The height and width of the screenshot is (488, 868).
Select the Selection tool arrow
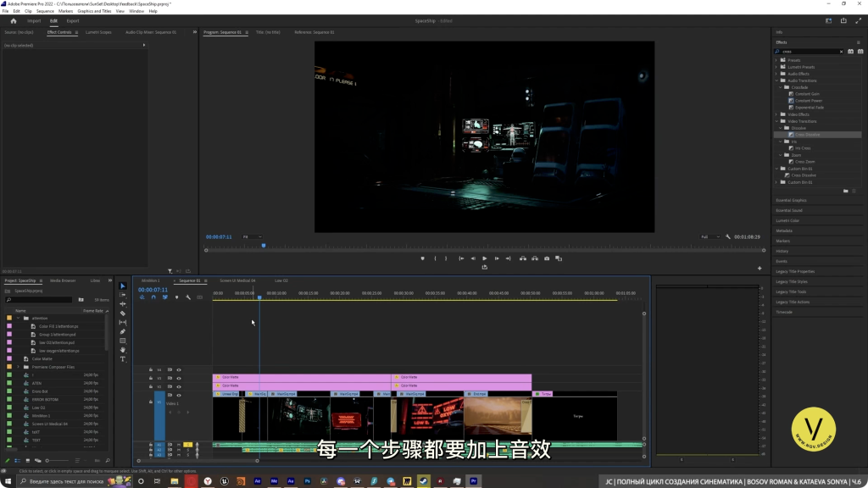click(123, 286)
